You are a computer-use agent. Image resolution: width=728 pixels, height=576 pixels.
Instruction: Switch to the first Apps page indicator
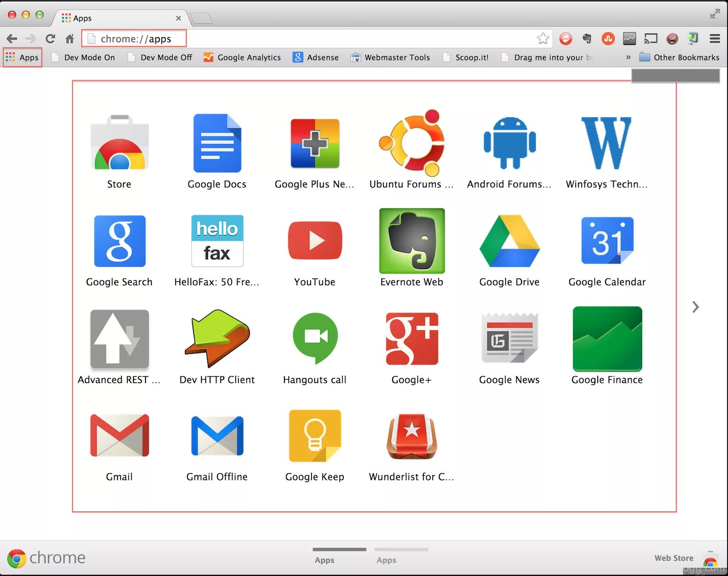point(339,556)
